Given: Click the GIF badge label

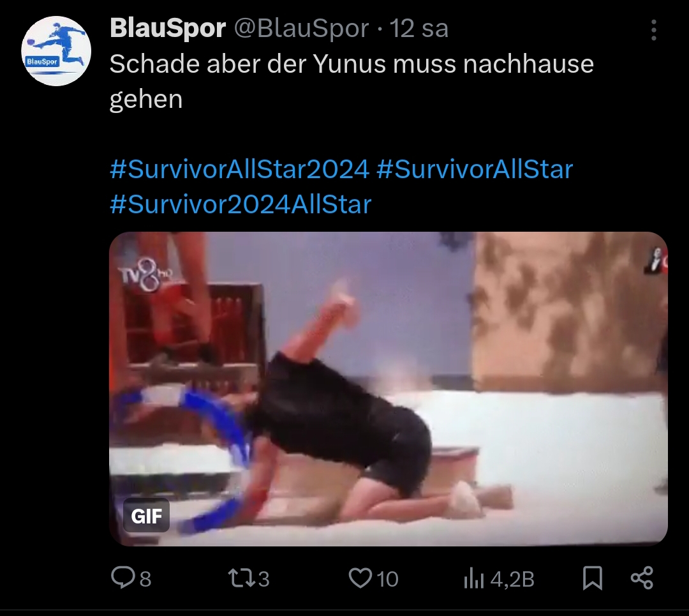Looking at the screenshot, I should [146, 516].
